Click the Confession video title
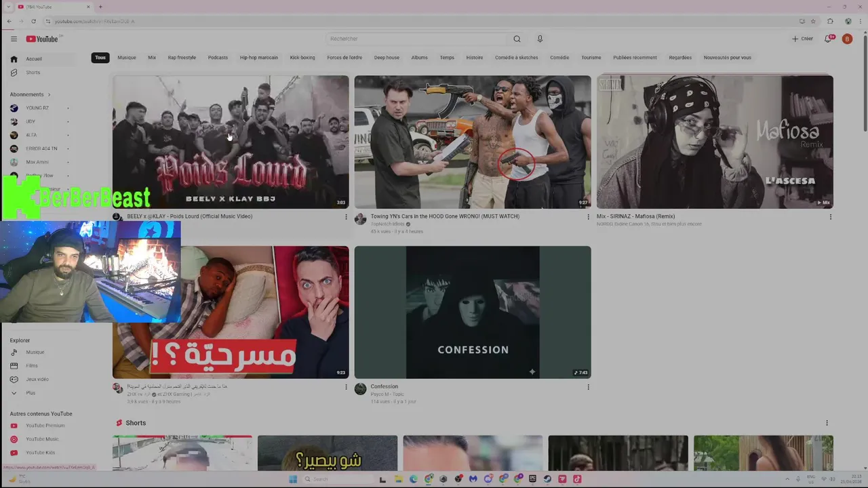868x488 pixels. tap(384, 386)
